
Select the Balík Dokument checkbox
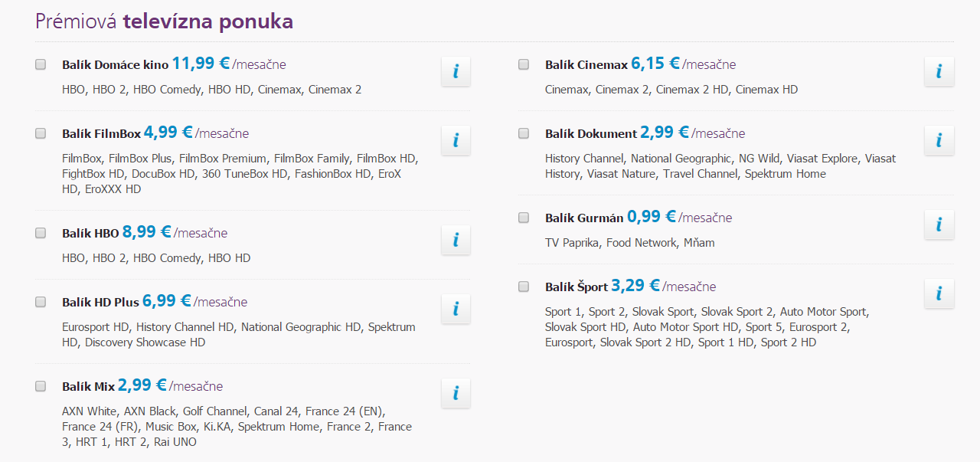click(524, 133)
